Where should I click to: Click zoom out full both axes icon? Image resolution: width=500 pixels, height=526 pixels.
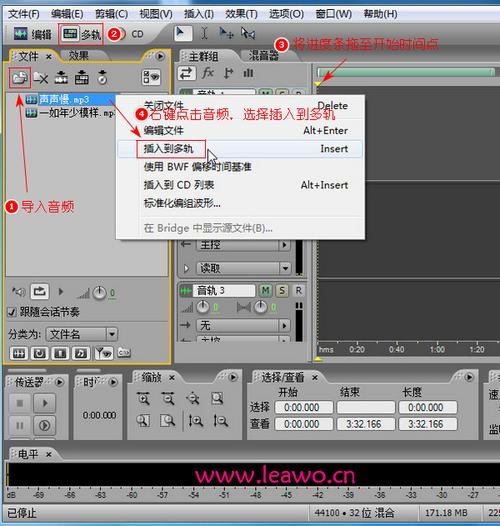[x=193, y=399]
